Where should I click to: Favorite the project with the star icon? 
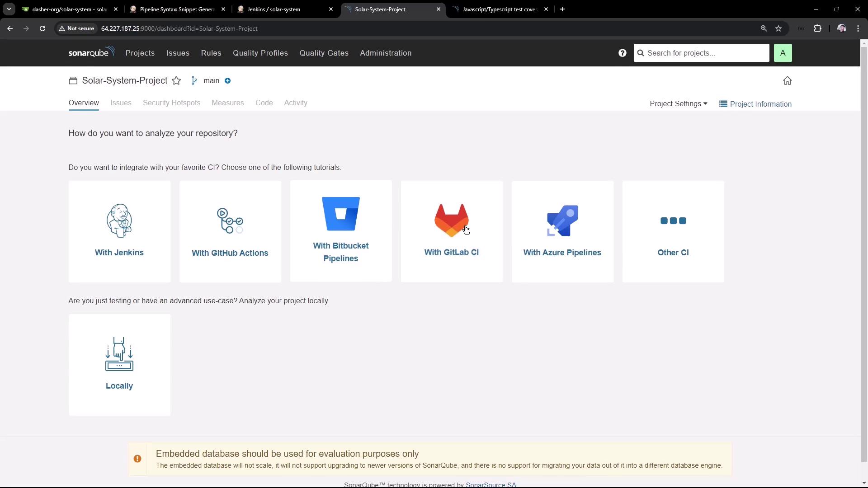[176, 81]
